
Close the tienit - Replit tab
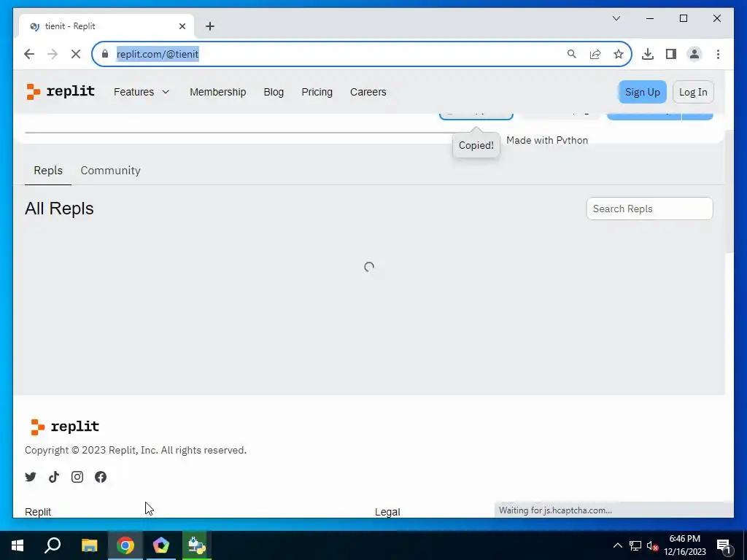pos(182,26)
